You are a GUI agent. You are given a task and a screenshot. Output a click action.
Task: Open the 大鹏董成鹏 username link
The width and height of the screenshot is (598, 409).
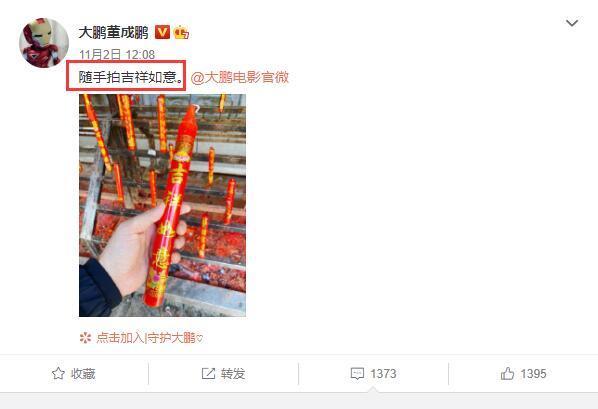[113, 32]
